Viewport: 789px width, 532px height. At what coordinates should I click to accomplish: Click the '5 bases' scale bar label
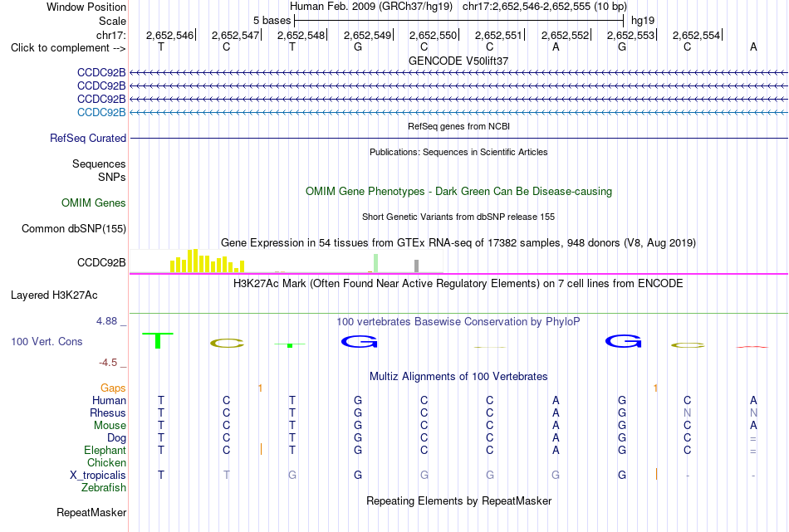[x=272, y=21]
